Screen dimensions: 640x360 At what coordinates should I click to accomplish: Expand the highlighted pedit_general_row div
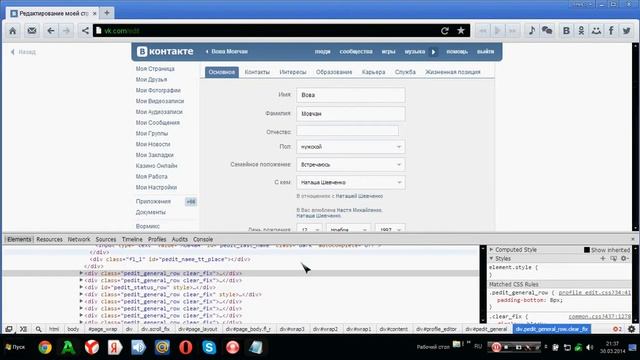81,273
